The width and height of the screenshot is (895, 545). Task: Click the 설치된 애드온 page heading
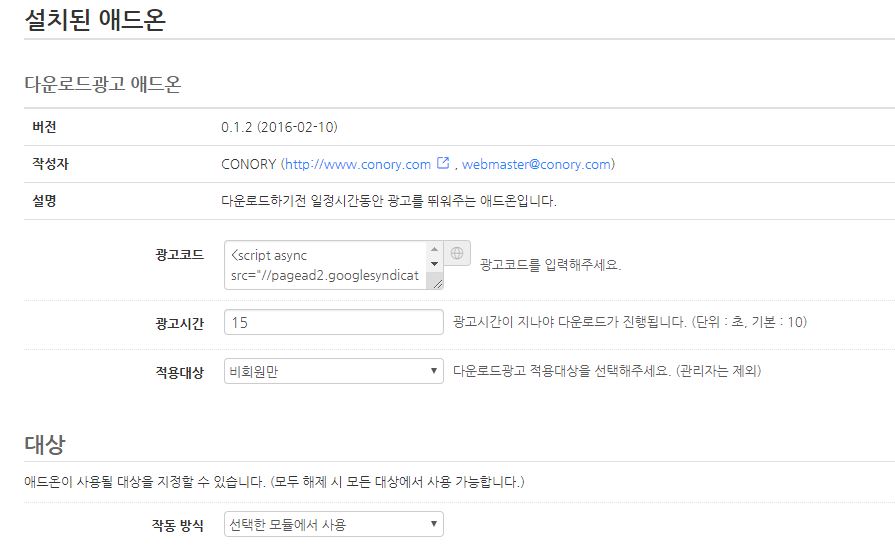pos(95,19)
